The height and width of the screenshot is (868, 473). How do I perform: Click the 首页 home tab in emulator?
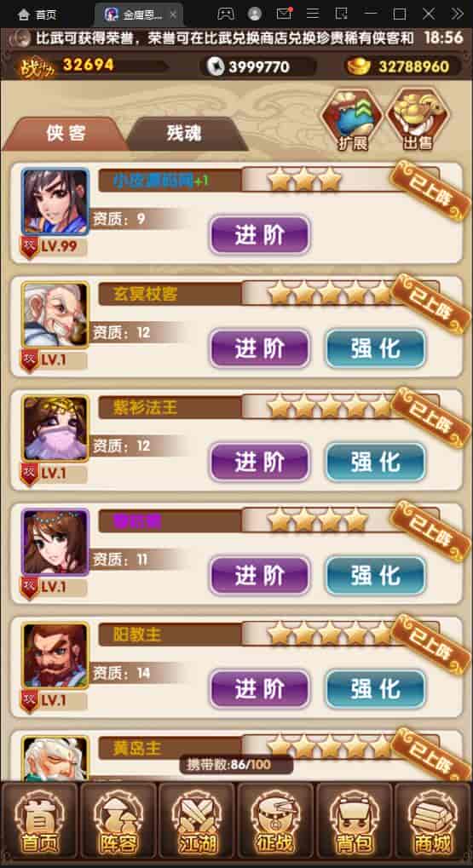pyautogui.click(x=37, y=14)
